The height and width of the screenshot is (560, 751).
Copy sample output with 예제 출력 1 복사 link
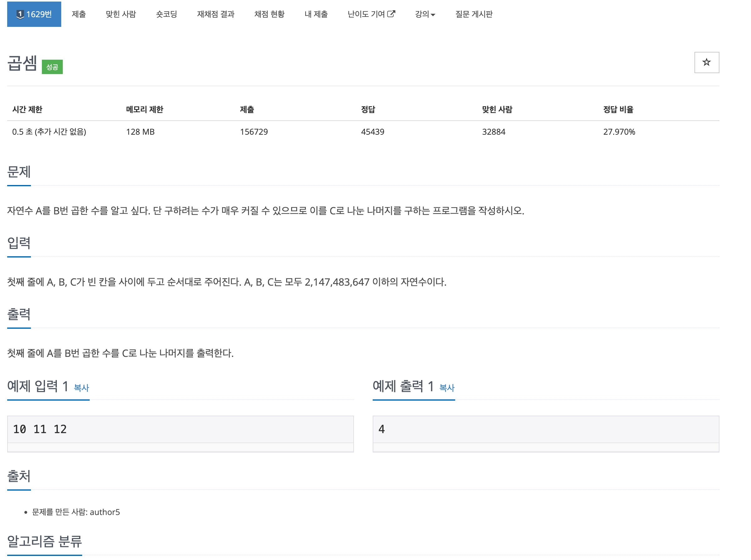coord(447,388)
